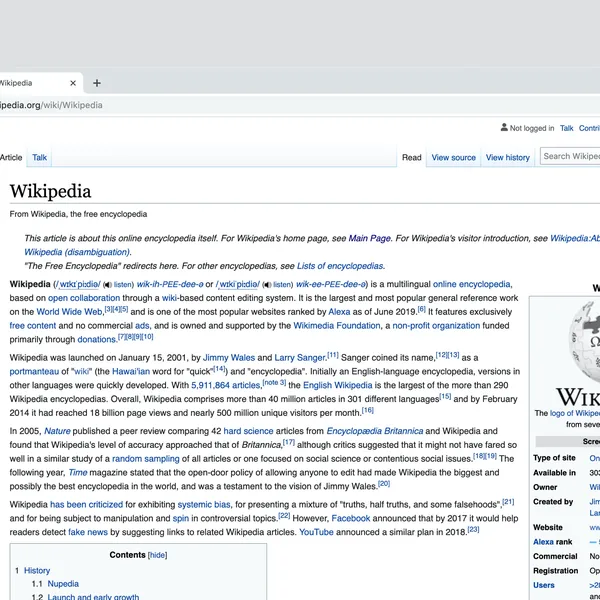The width and height of the screenshot is (600, 600).
Task: Open the Jimmy Wales link in article
Action: [x=229, y=357]
